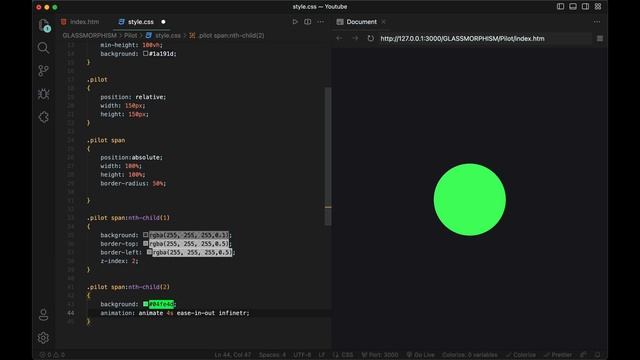Open the green #04fe4d color swatch
The width and height of the screenshot is (640, 360).
coord(145,304)
